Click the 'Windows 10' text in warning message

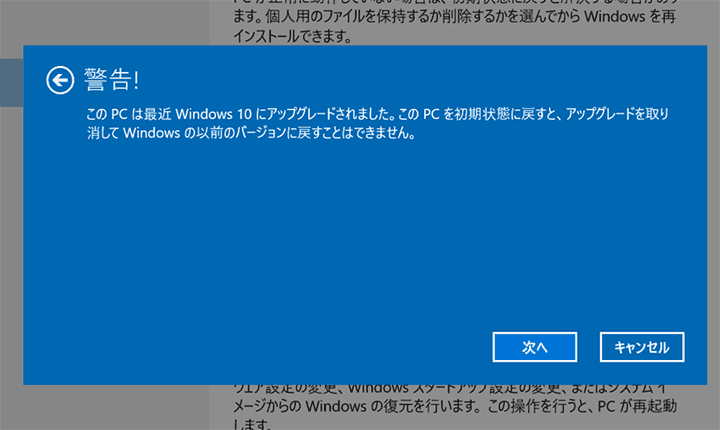[x=214, y=114]
